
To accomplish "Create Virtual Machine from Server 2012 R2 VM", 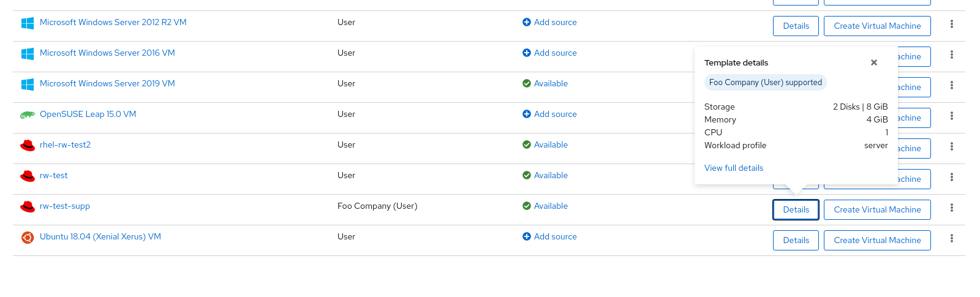I will (x=877, y=26).
